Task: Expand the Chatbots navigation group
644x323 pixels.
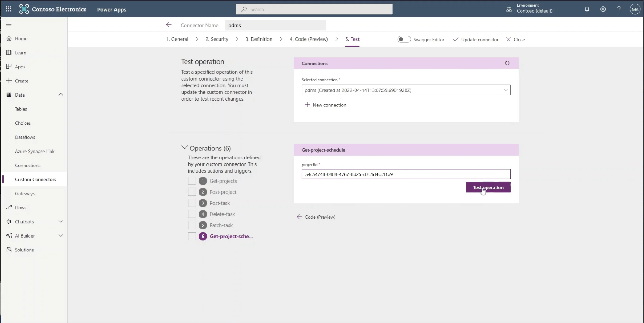Action: tap(61, 221)
